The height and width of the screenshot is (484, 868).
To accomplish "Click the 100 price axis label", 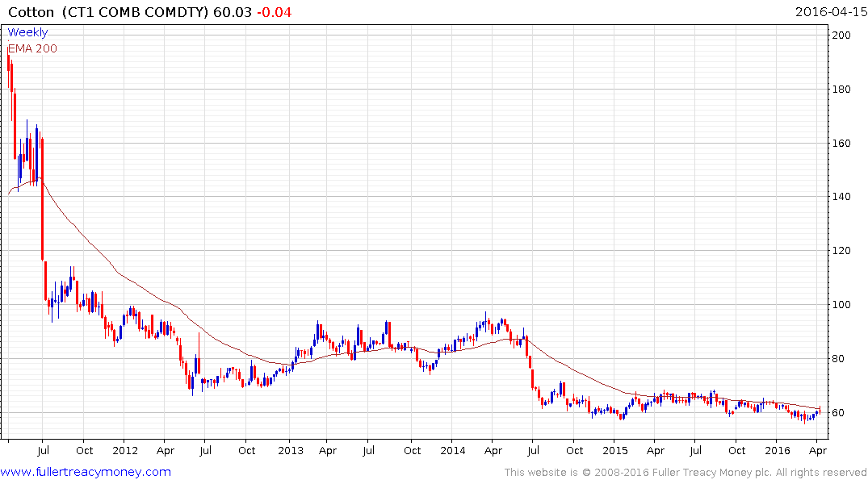I will pos(841,305).
